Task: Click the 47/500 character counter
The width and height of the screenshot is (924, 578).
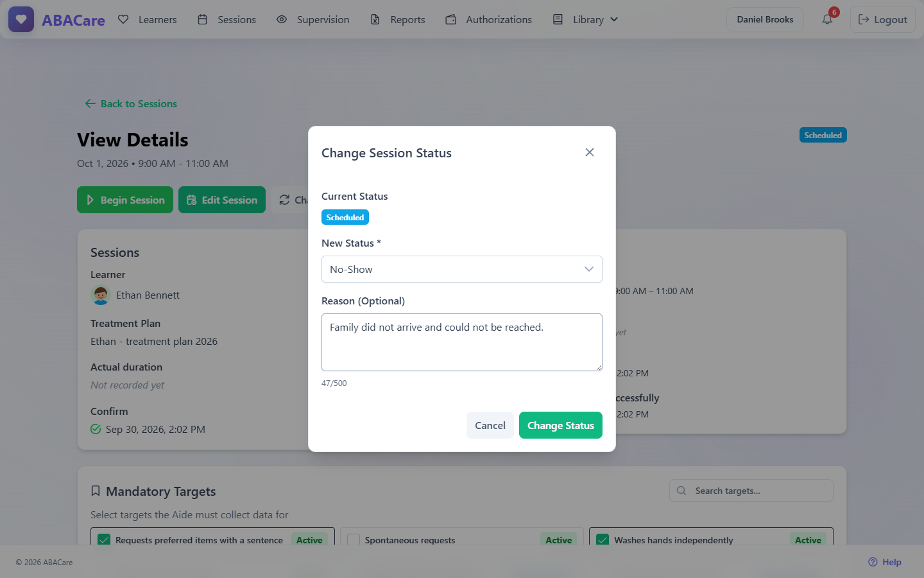Action: coord(334,383)
